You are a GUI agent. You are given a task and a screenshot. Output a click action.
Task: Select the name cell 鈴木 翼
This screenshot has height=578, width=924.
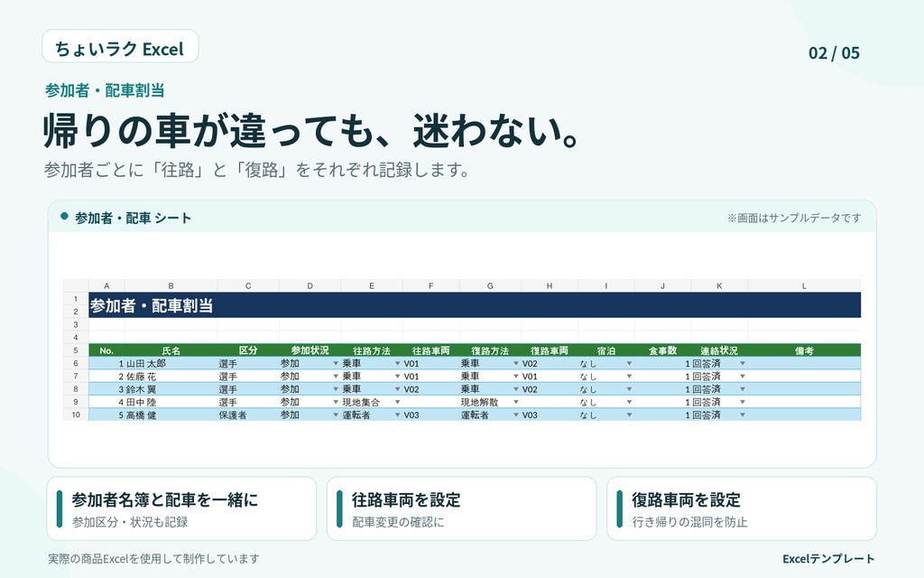(171, 389)
